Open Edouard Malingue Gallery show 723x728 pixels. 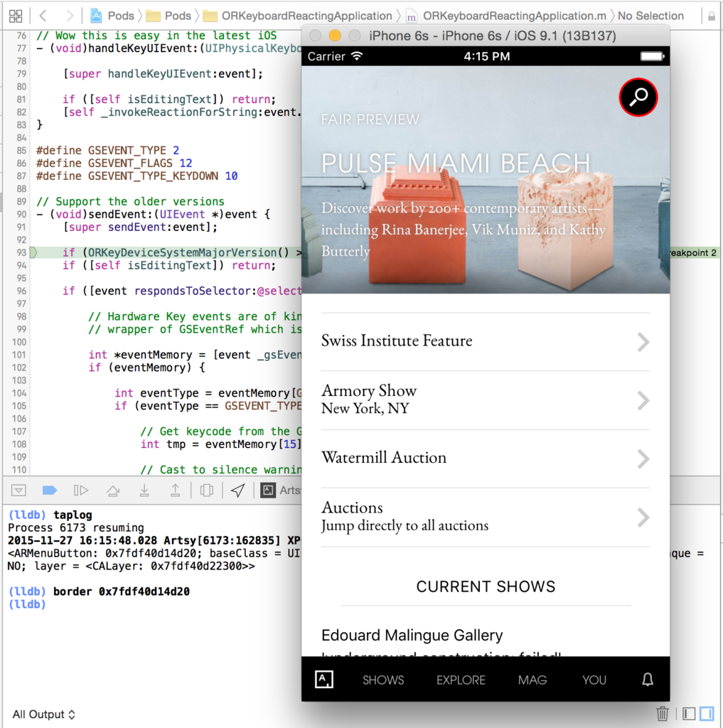tap(412, 635)
